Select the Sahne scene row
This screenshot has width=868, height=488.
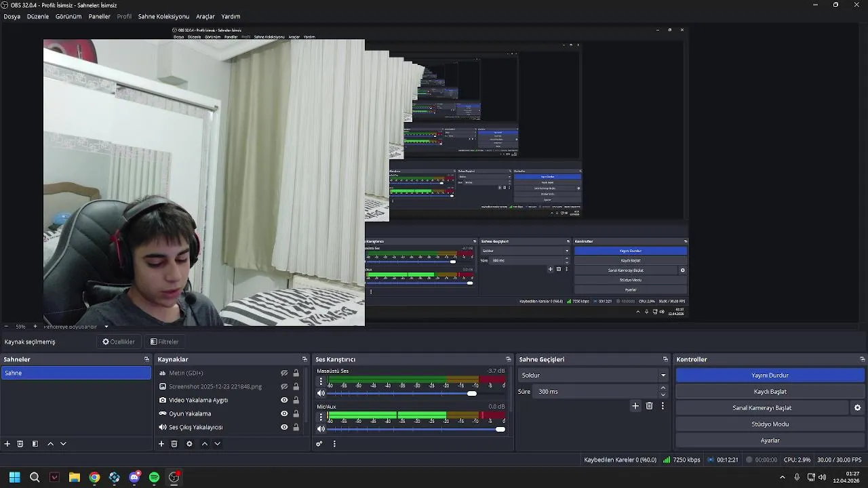76,373
